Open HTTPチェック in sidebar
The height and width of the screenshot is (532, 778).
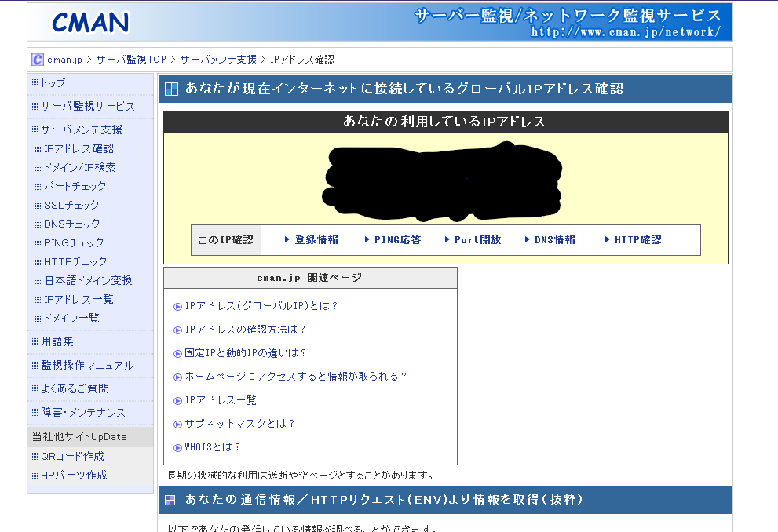[75, 262]
